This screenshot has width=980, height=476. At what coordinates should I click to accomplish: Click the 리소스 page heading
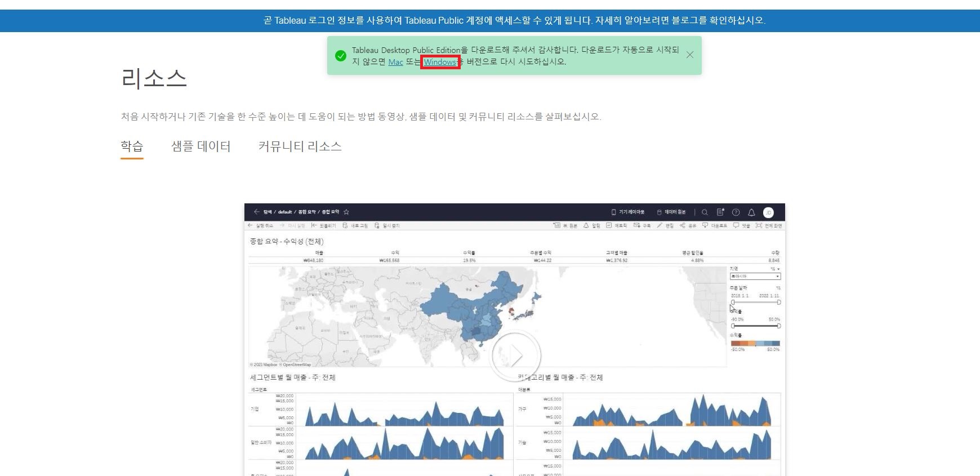coord(154,78)
